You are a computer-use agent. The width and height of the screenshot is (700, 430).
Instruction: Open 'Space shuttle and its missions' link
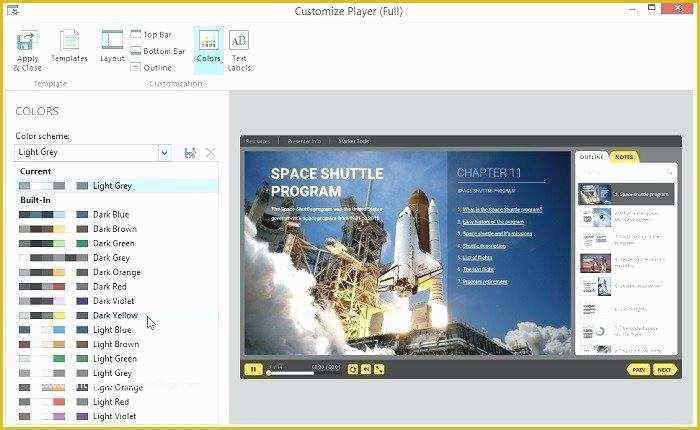[497, 234]
